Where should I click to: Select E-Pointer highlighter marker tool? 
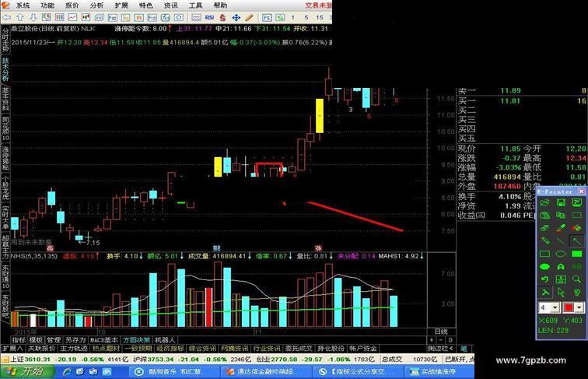(561, 228)
